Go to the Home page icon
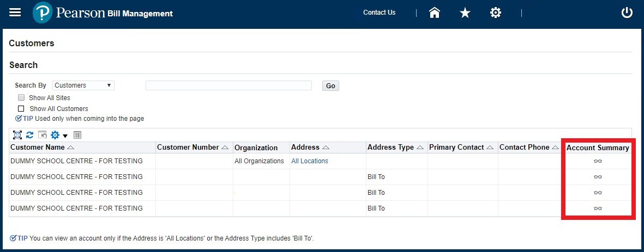This screenshot has height=252, width=644. tap(435, 13)
